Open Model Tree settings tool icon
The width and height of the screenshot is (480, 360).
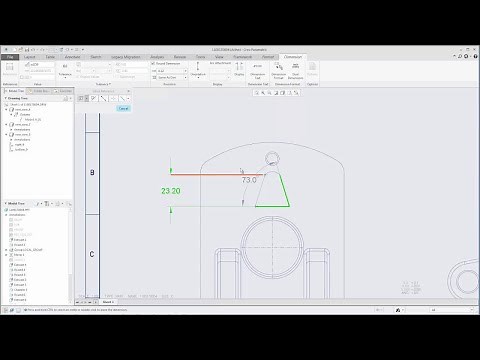point(38,203)
